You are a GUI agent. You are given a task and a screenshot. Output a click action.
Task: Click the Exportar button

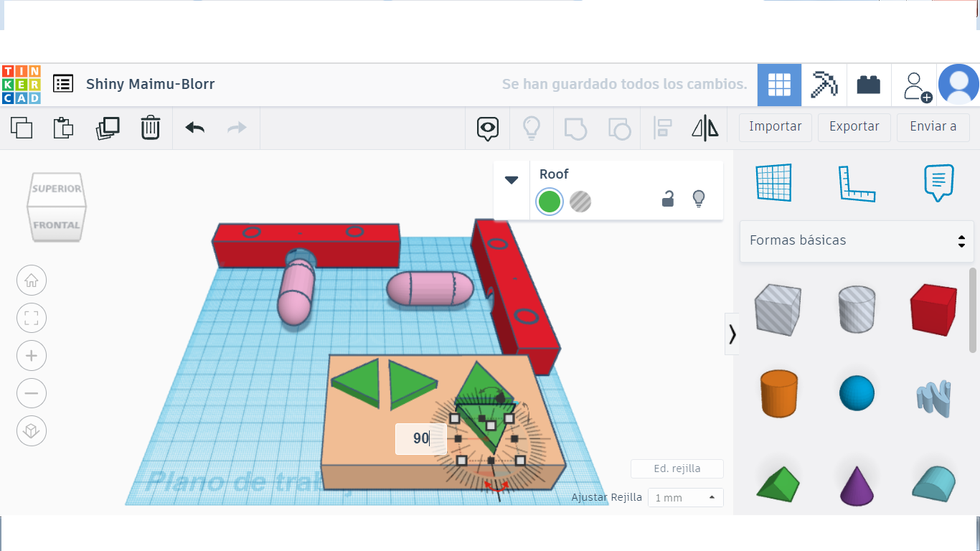pos(854,127)
